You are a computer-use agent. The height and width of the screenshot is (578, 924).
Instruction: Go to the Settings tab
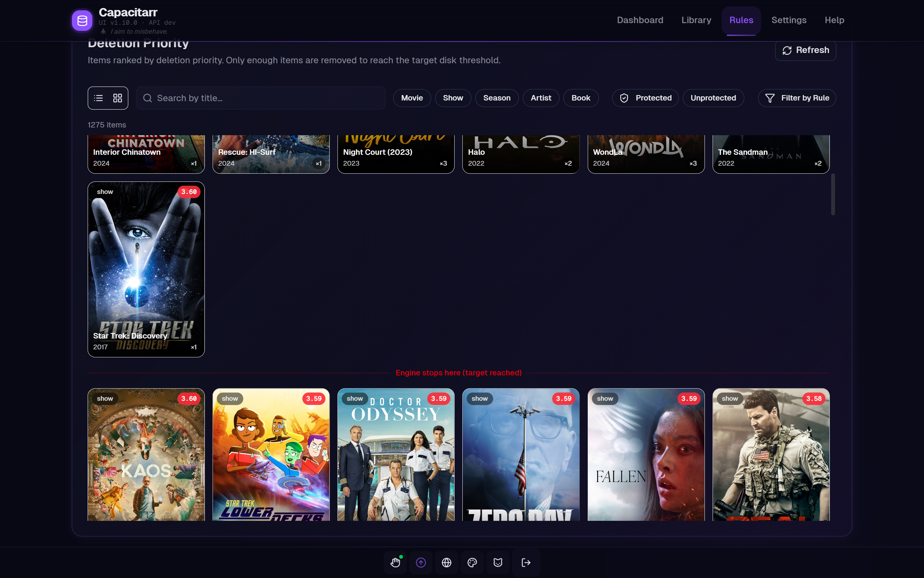(x=789, y=20)
